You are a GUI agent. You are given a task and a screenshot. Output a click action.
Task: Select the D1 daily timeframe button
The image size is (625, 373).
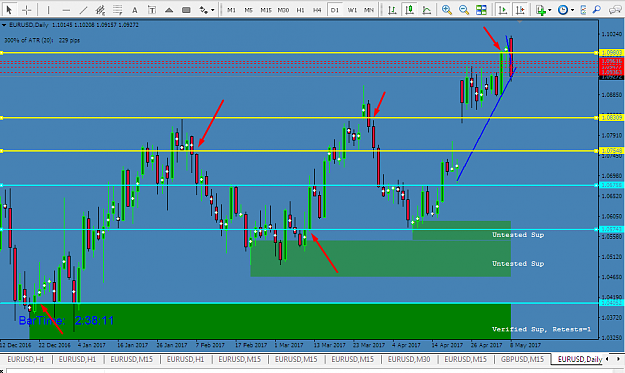(x=334, y=10)
